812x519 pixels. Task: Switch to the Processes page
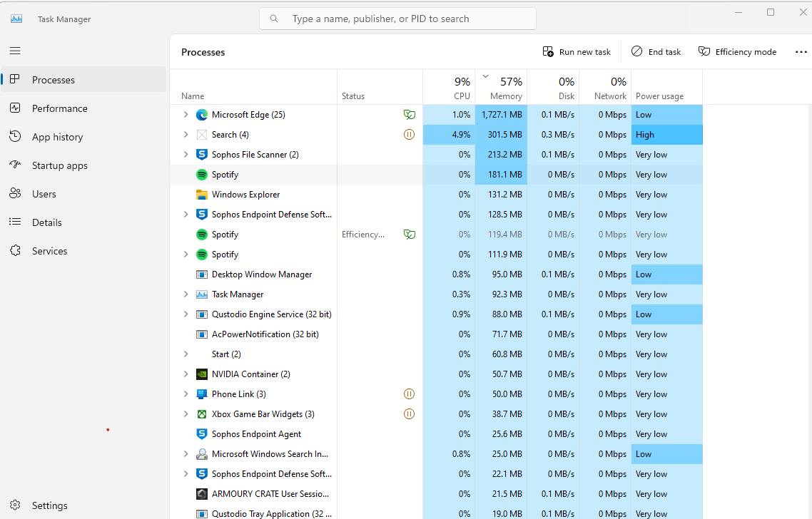click(84, 80)
